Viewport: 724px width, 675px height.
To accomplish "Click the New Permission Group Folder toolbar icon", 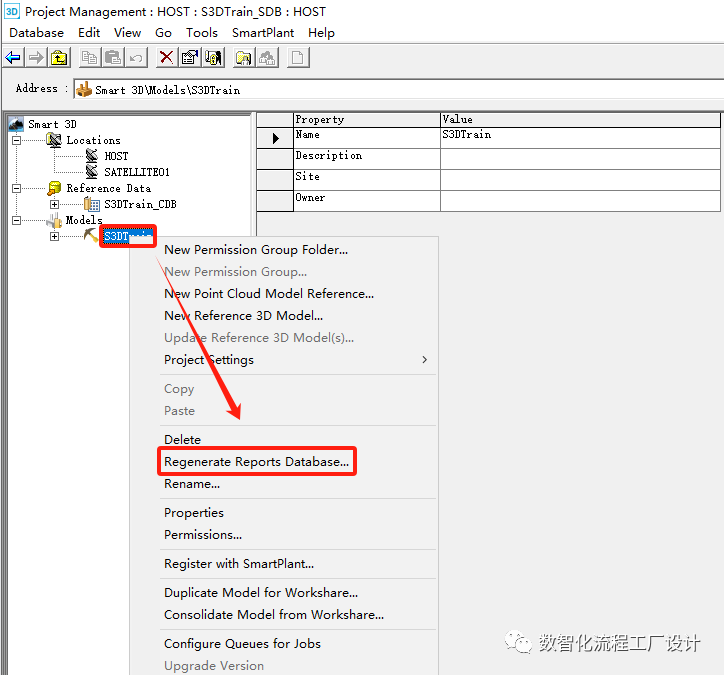I will [x=244, y=58].
